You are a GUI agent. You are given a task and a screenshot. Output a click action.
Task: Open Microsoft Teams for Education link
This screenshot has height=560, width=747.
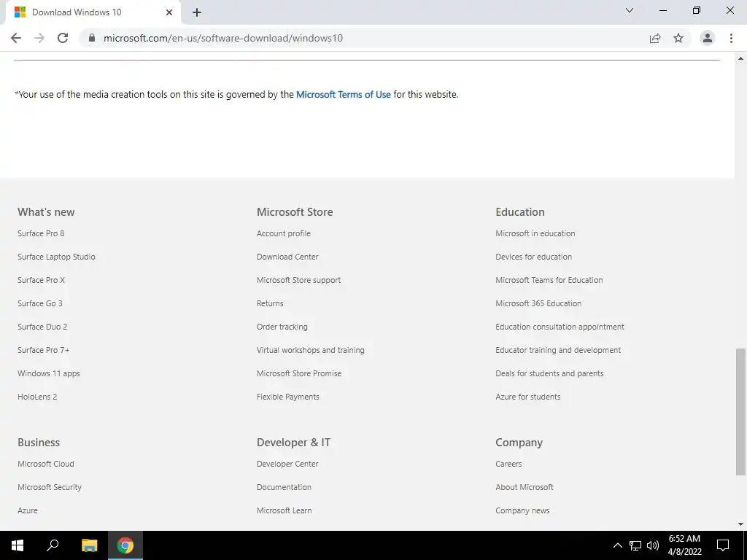(549, 280)
